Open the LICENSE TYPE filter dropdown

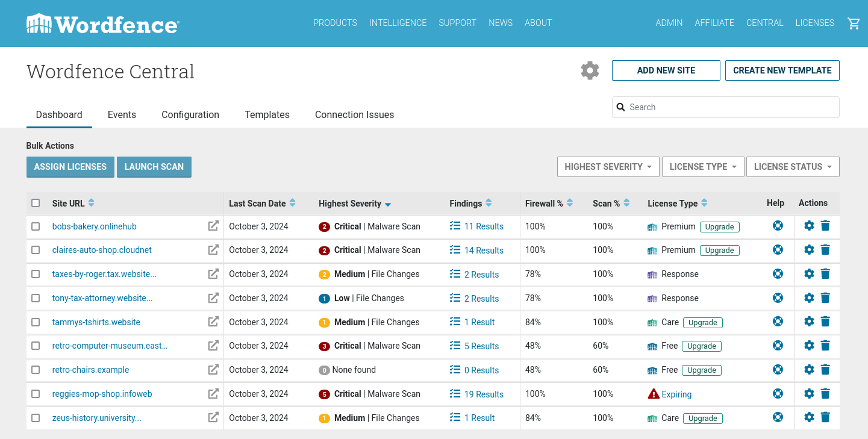pyautogui.click(x=702, y=167)
